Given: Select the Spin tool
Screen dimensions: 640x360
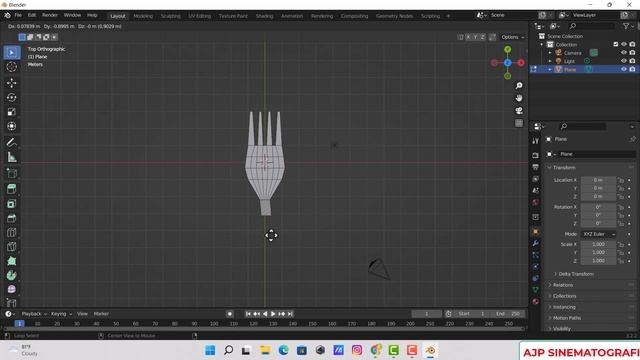Looking at the screenshot, I should pyautogui.click(x=11, y=275).
